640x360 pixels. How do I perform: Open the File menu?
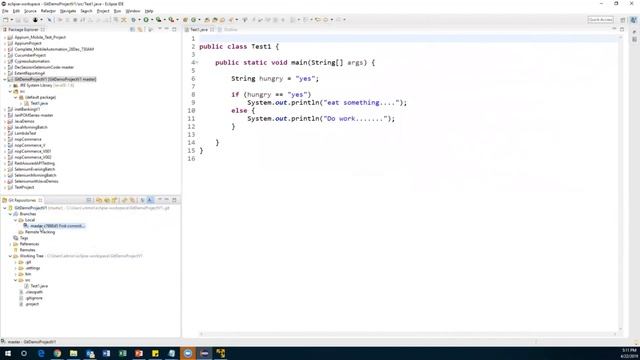pyautogui.click(x=5, y=11)
